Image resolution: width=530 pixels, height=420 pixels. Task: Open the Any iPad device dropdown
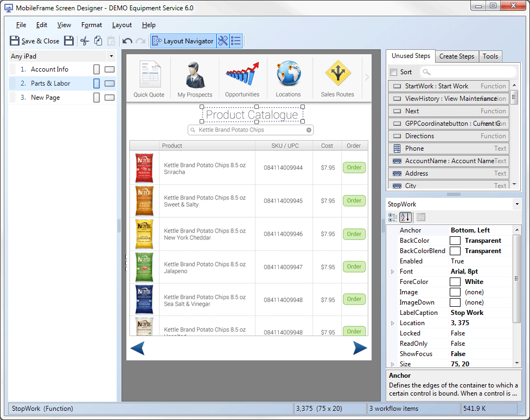tap(112, 56)
